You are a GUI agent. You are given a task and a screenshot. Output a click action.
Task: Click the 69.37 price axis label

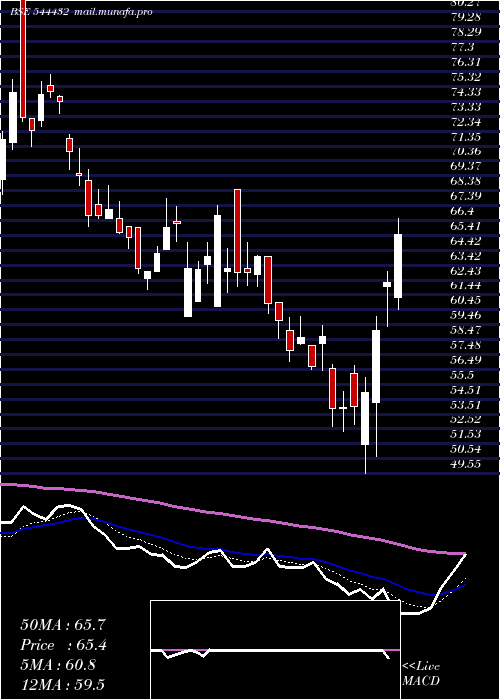coord(466,166)
